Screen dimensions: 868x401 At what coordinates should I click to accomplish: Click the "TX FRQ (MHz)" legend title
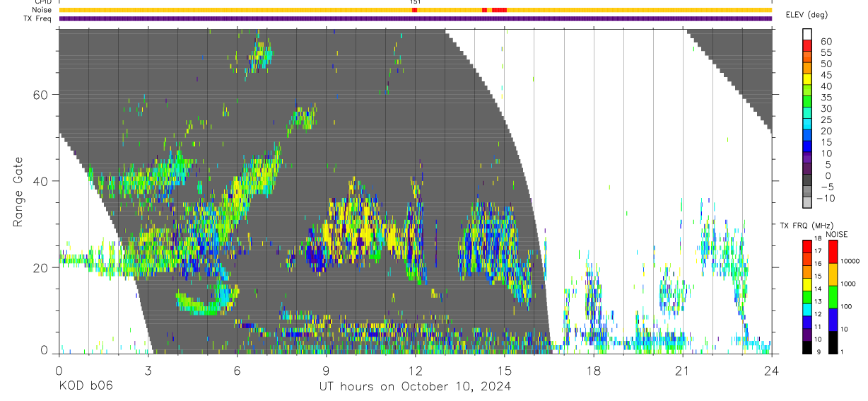click(807, 226)
